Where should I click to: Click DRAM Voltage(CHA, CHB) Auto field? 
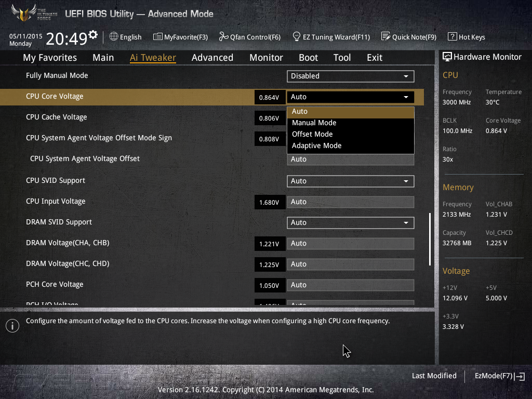351,244
